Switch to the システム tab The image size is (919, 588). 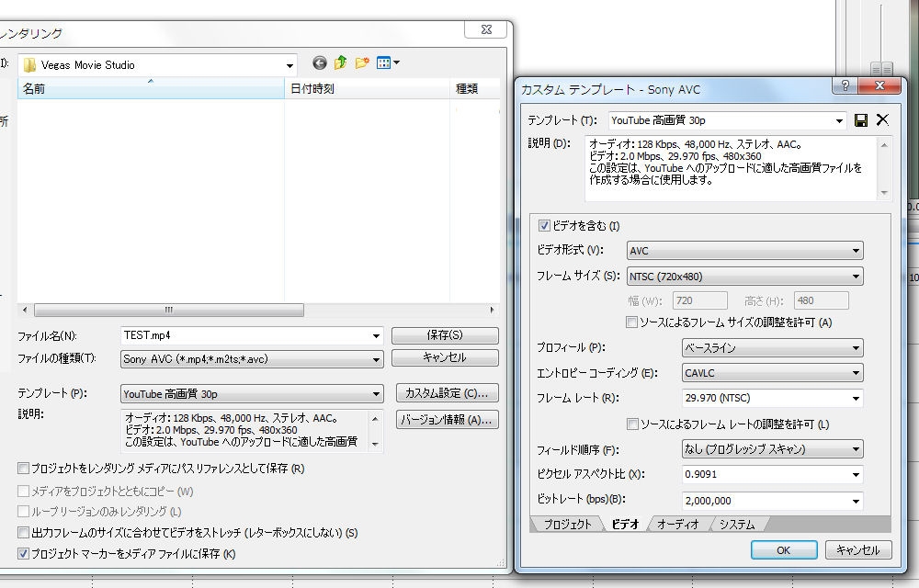(737, 525)
